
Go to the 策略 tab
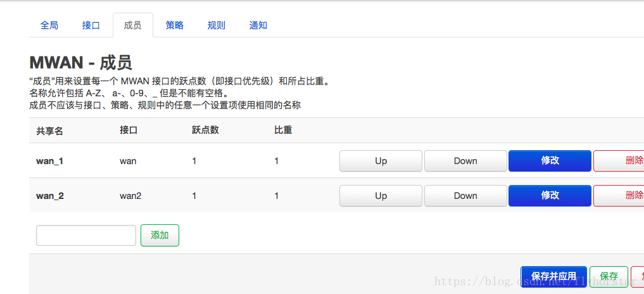[175, 25]
